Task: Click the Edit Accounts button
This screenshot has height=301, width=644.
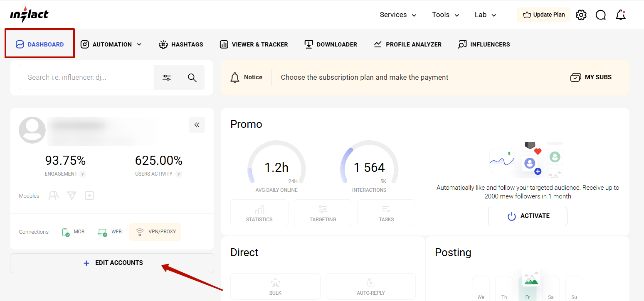Action: coord(112,263)
